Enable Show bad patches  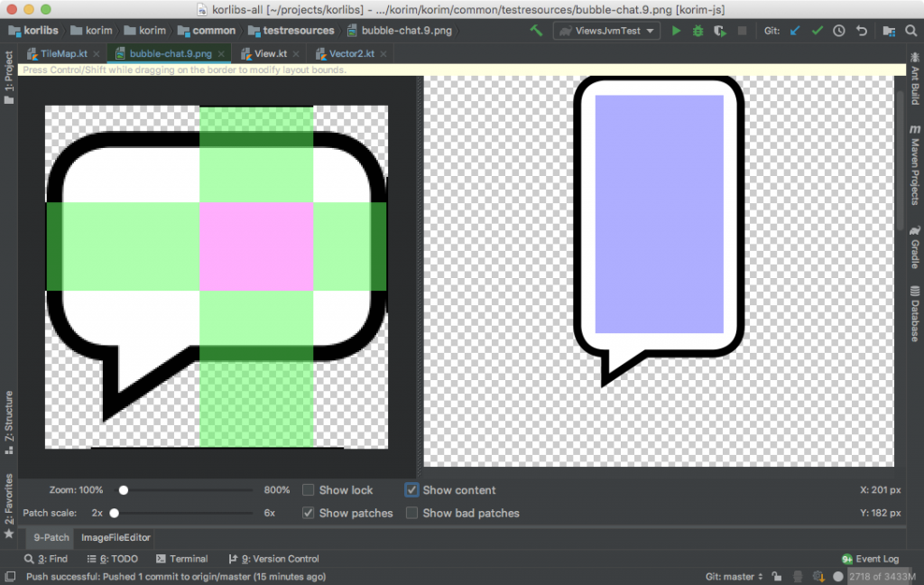coord(412,513)
